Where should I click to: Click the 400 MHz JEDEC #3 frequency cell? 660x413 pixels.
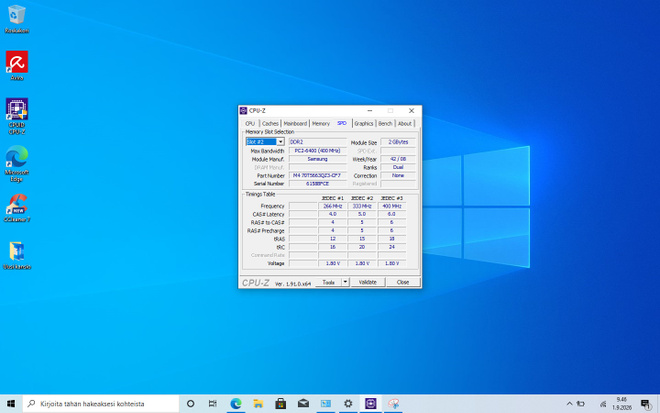click(391, 206)
